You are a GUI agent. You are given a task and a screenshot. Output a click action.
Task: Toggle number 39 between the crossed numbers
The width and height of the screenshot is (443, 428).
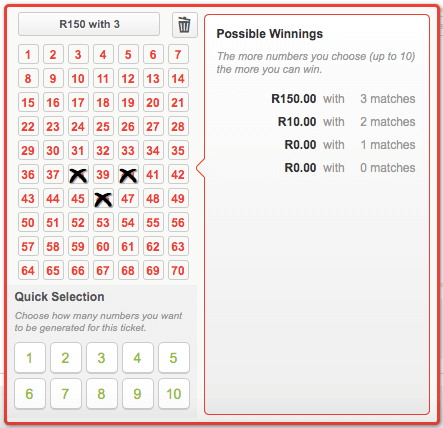(103, 174)
